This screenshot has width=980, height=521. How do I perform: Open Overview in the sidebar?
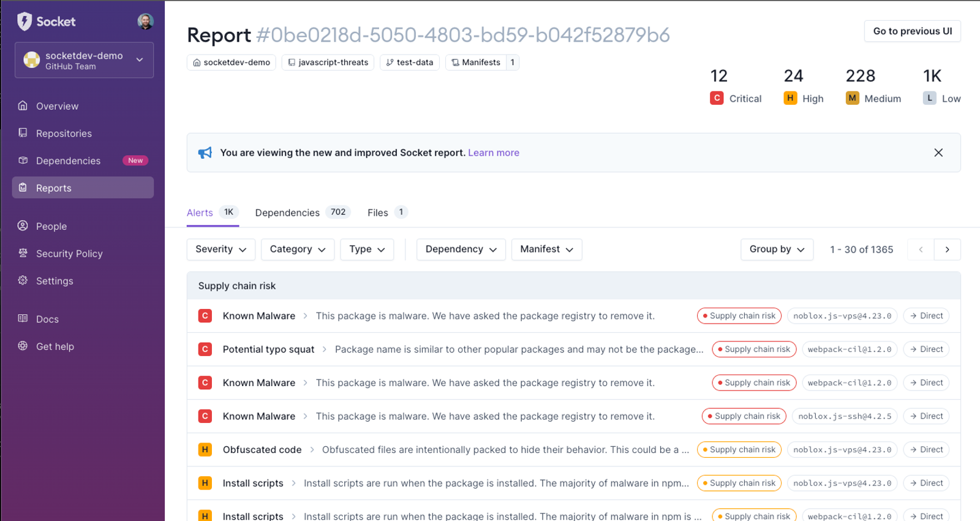(83, 106)
